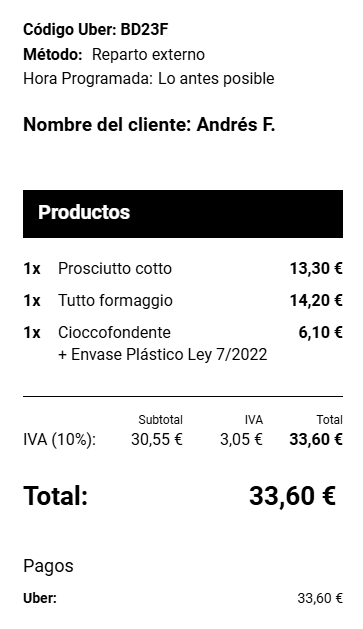This screenshot has height=629, width=363.
Task: Click the 14,20 € price
Action: pos(316,300)
